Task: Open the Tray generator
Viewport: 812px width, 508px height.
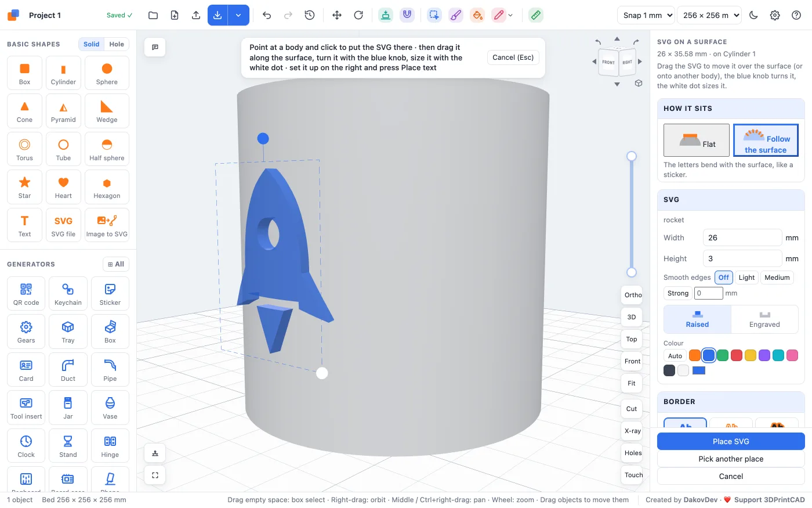Action: click(x=68, y=332)
